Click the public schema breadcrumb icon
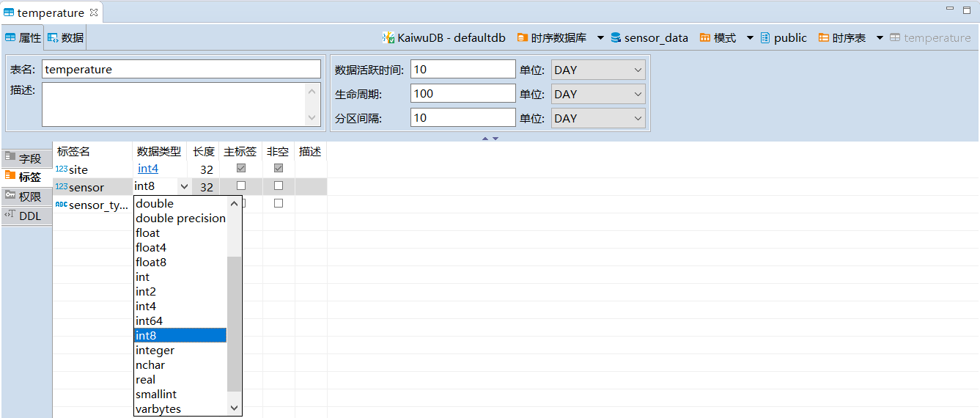Viewport: 980px width, 418px height. (x=765, y=38)
